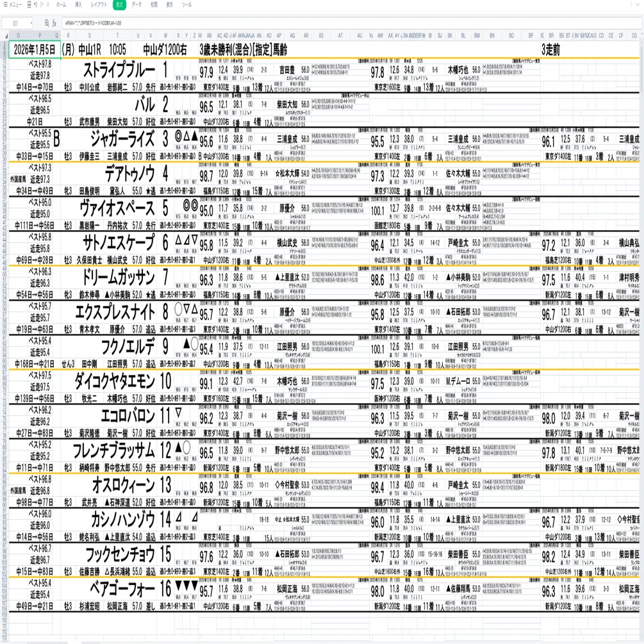Open the 表示 tab
This screenshot has width=644, height=644.
[170, 5]
